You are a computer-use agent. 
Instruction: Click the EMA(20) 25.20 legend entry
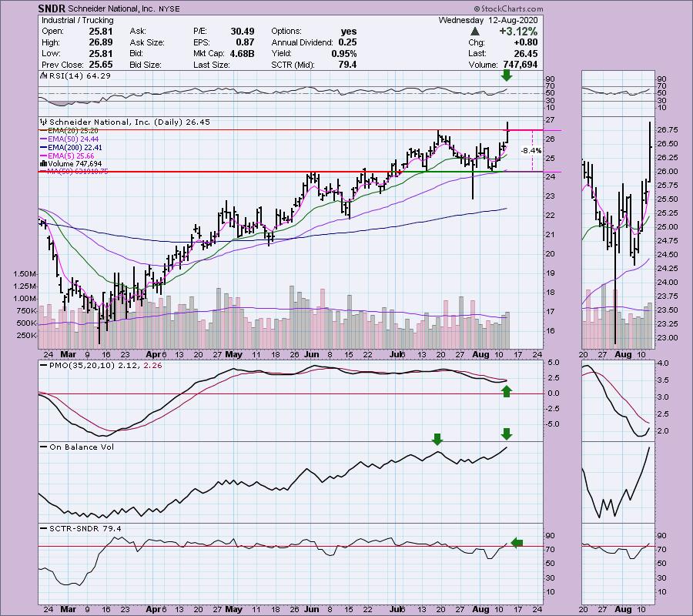point(73,131)
